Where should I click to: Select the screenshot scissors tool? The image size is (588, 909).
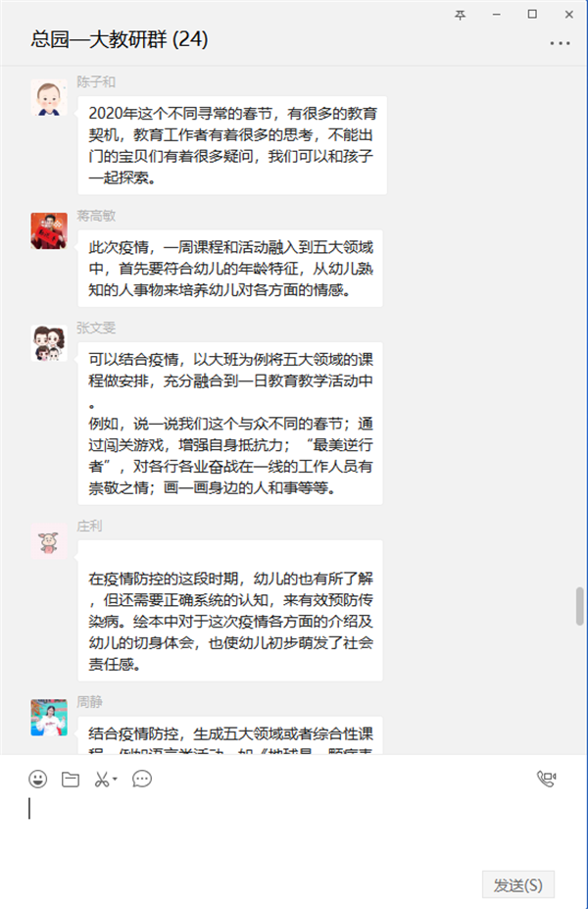tap(102, 780)
